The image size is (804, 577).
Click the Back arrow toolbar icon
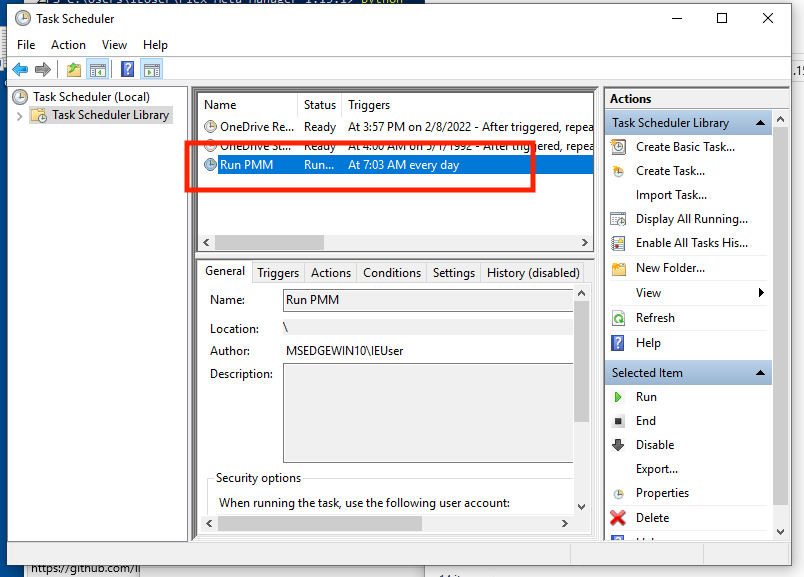point(20,69)
